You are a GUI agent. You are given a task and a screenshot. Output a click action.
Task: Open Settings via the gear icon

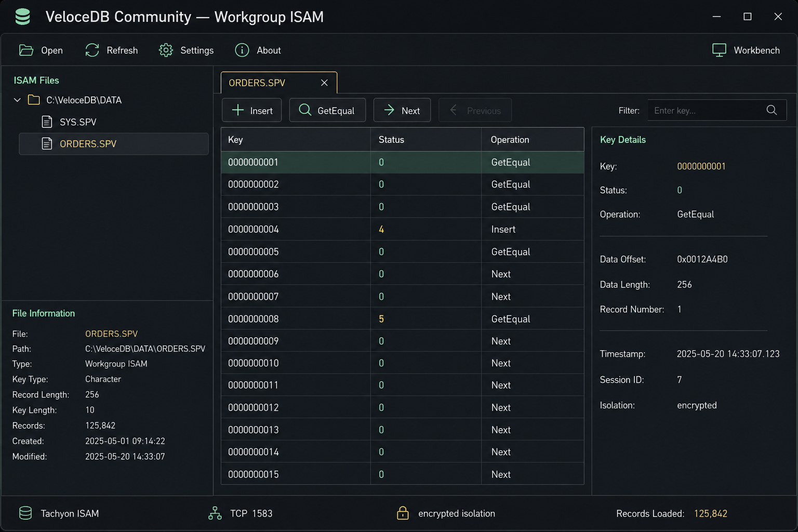[166, 50]
